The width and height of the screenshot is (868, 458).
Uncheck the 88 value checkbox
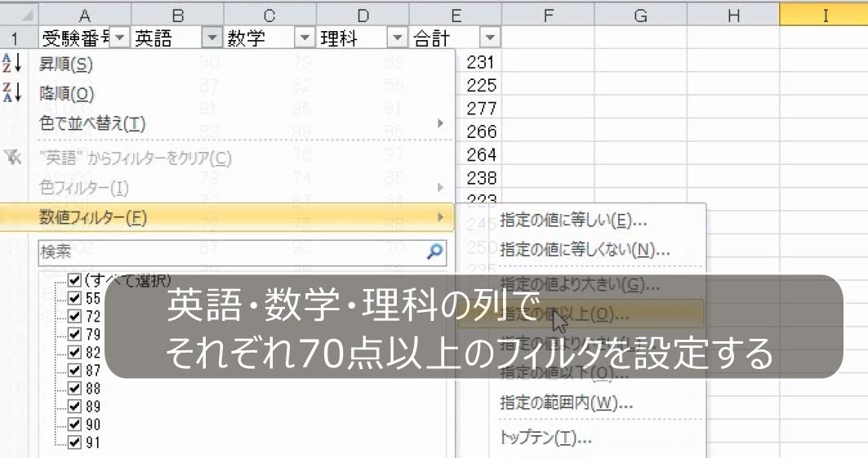pos(75,389)
